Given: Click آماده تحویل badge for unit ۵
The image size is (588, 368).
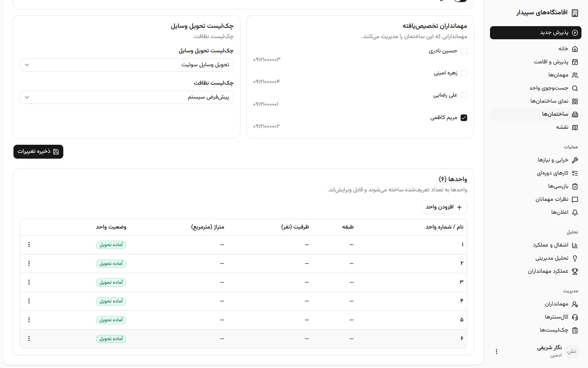Looking at the screenshot, I should 111,320.
